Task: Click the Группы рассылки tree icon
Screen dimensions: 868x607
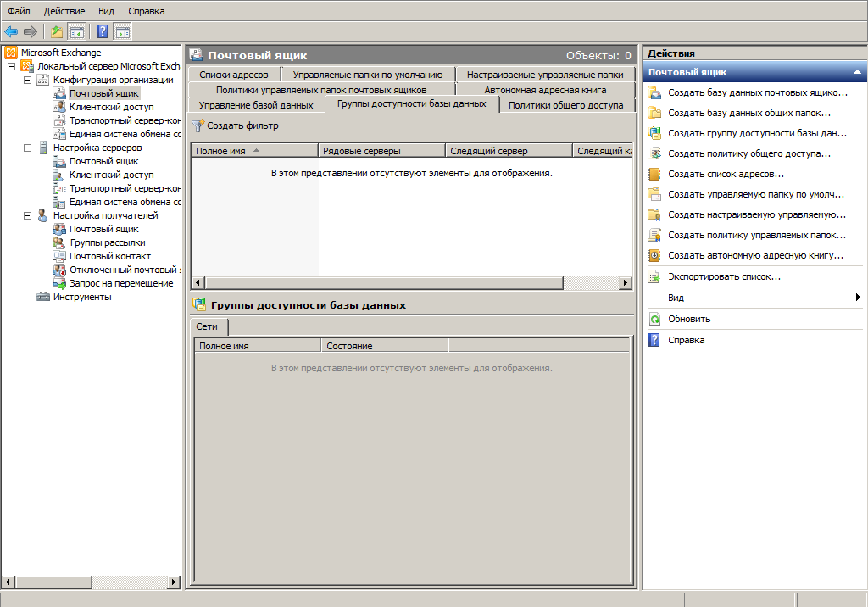Action: pos(59,242)
